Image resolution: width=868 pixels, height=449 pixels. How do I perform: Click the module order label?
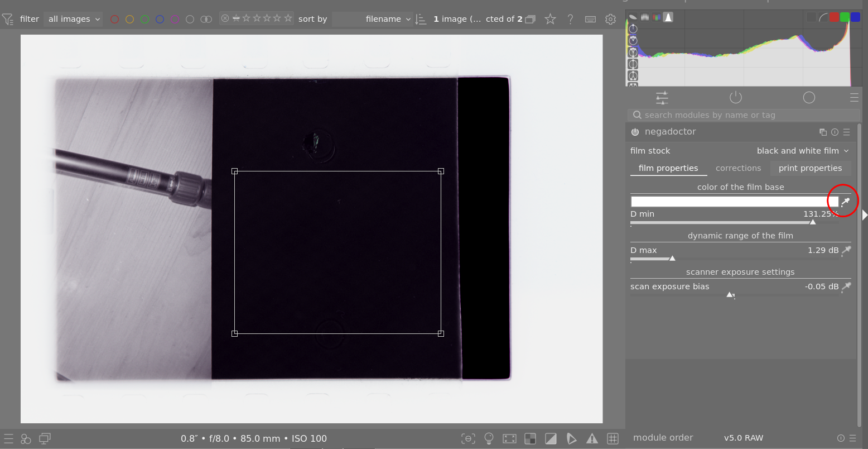[x=663, y=438]
